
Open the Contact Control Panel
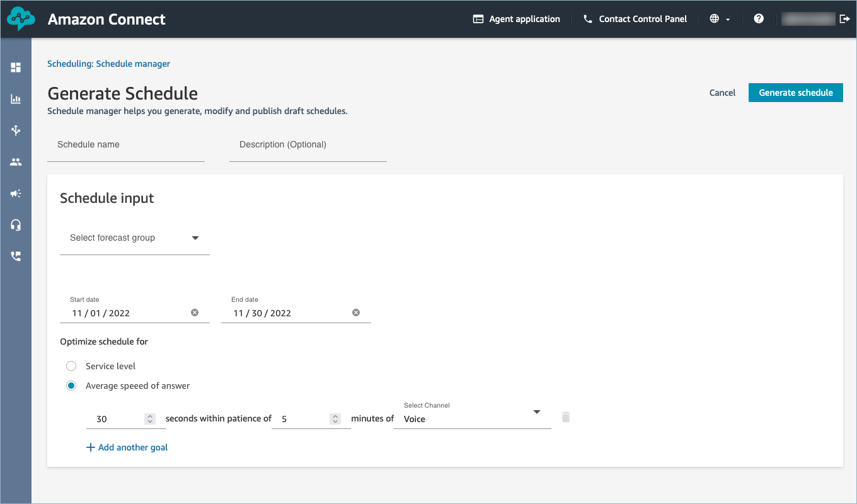[x=635, y=18]
